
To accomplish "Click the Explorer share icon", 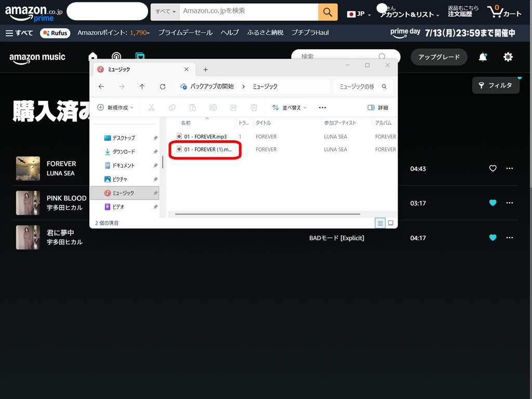I will 233,108.
